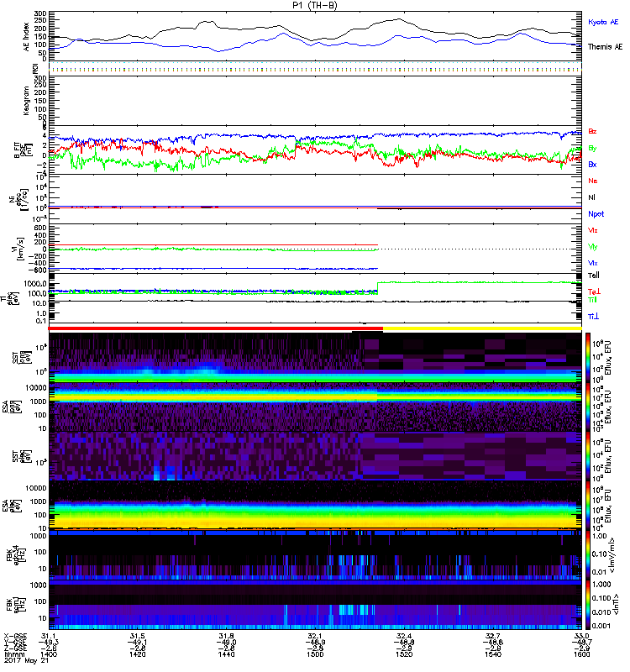Viewport: 630px width, 672px height.
Task: Select the blue Npot legend entry
Action: click(x=596, y=214)
